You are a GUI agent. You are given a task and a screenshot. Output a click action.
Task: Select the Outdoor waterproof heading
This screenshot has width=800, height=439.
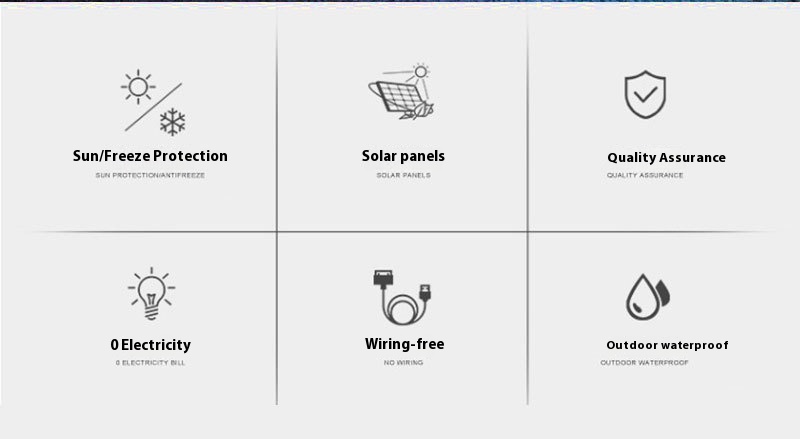[667, 345]
